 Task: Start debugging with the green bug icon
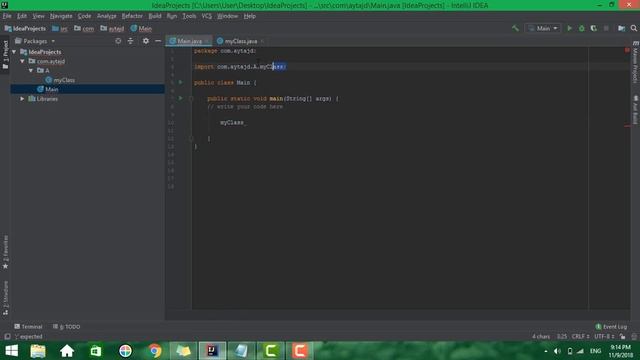pos(582,28)
